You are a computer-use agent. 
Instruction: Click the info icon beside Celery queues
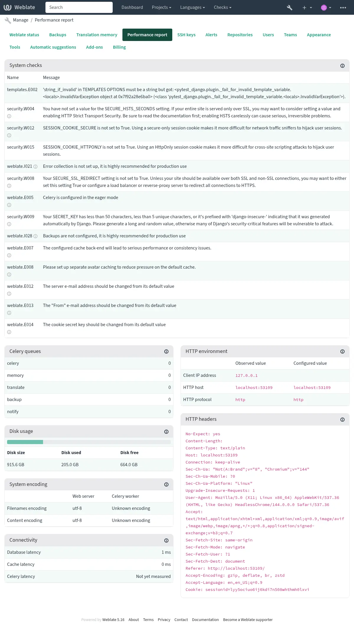[166, 351]
